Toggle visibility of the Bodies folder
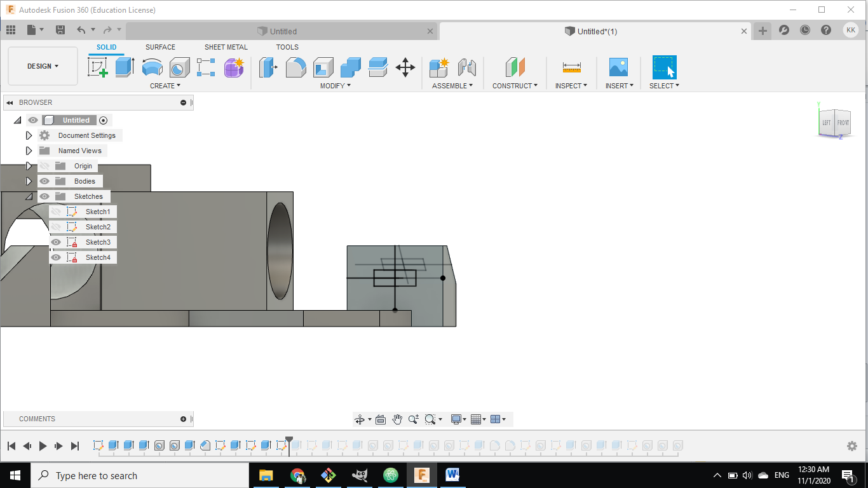The image size is (868, 488). tap(44, 181)
